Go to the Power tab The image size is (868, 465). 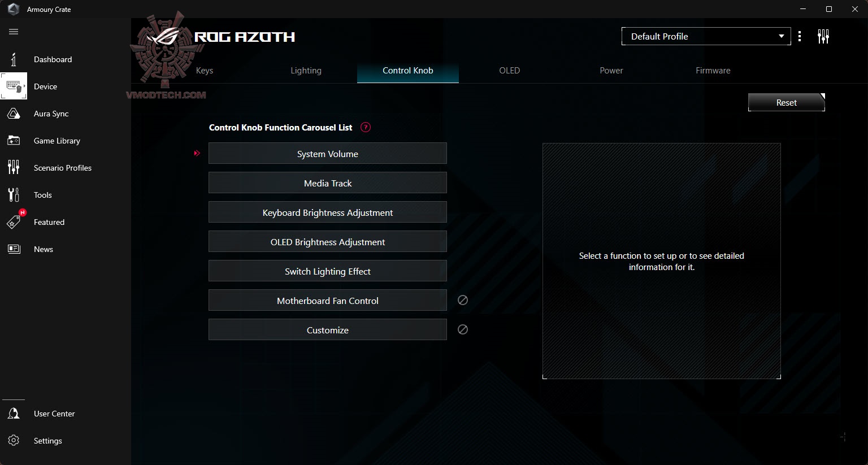point(611,71)
